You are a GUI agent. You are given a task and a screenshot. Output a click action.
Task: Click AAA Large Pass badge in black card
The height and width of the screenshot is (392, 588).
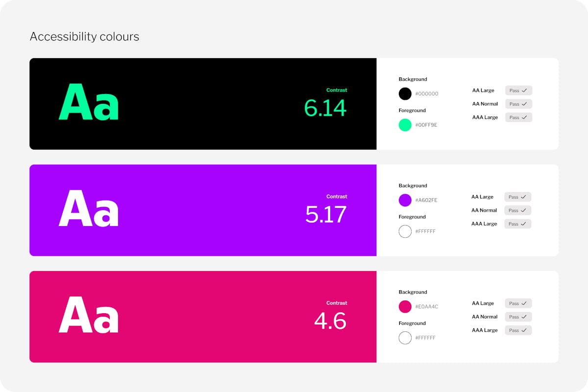pos(518,117)
